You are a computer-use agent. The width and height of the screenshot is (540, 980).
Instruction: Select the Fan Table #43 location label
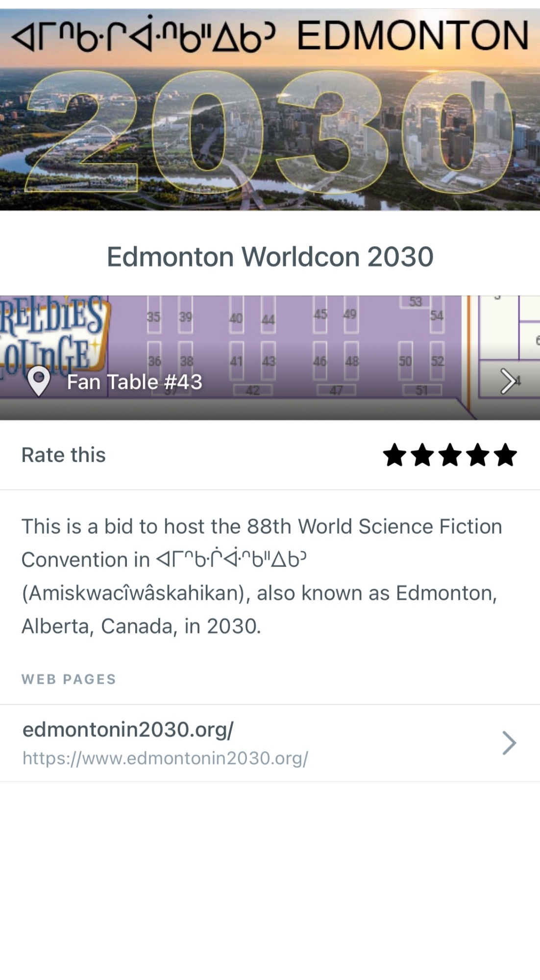pos(134,382)
